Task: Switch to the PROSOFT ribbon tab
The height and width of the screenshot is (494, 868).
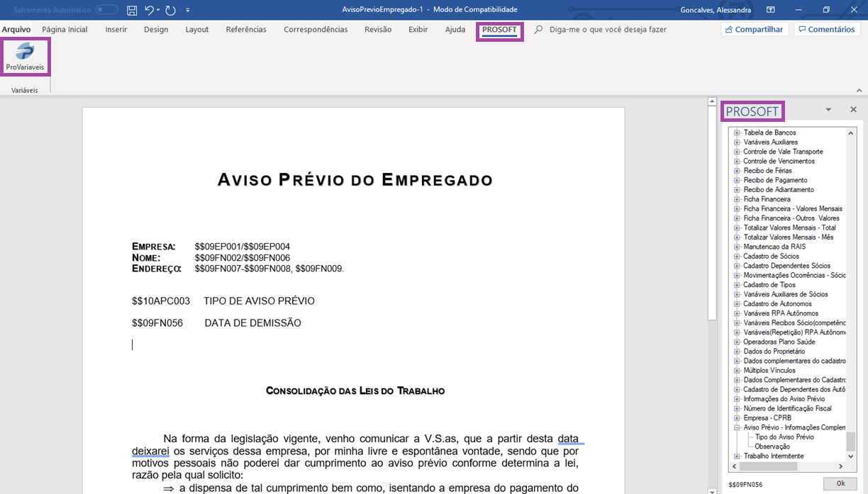Action: click(x=499, y=29)
